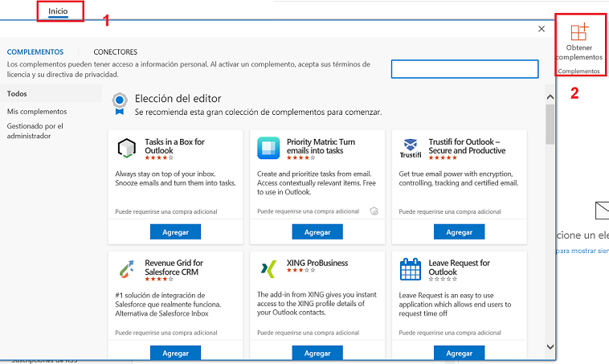Switch to the CONECTORES tab
Viewport: 609px width, 364px height.
[116, 51]
